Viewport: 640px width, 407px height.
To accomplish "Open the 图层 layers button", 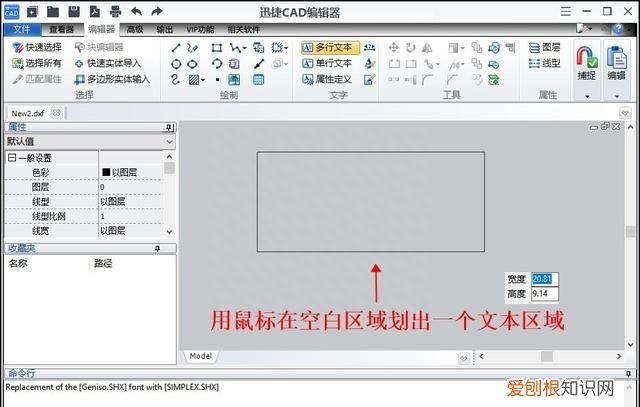I will pos(544,48).
